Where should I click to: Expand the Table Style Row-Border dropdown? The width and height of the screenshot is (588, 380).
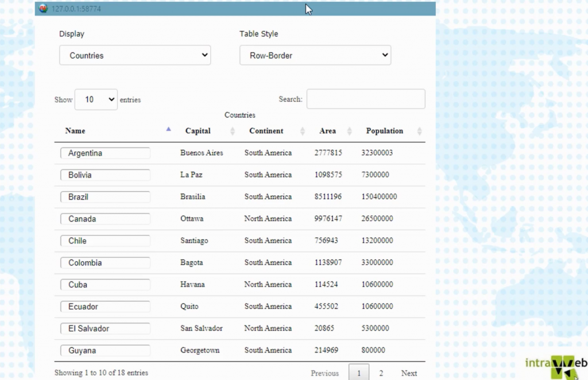click(315, 56)
